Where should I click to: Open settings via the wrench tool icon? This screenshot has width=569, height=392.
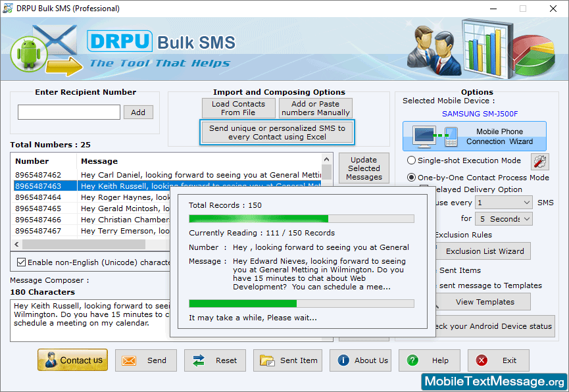click(x=540, y=162)
